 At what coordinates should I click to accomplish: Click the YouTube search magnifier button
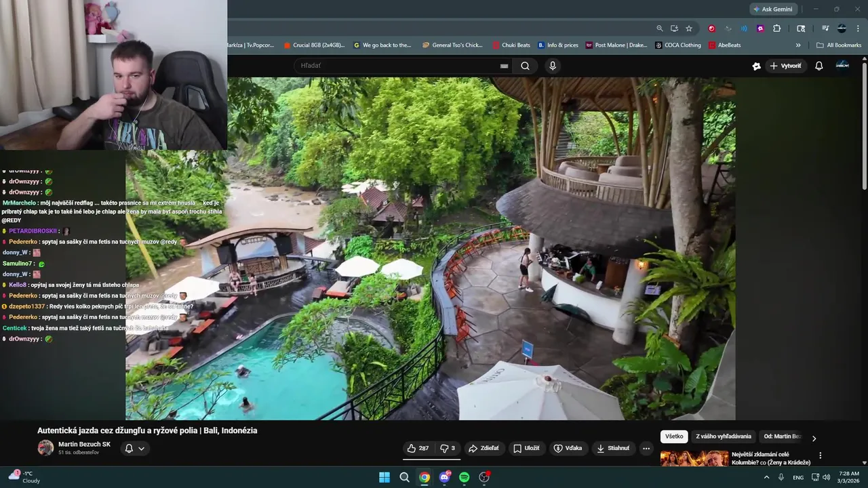[525, 66]
